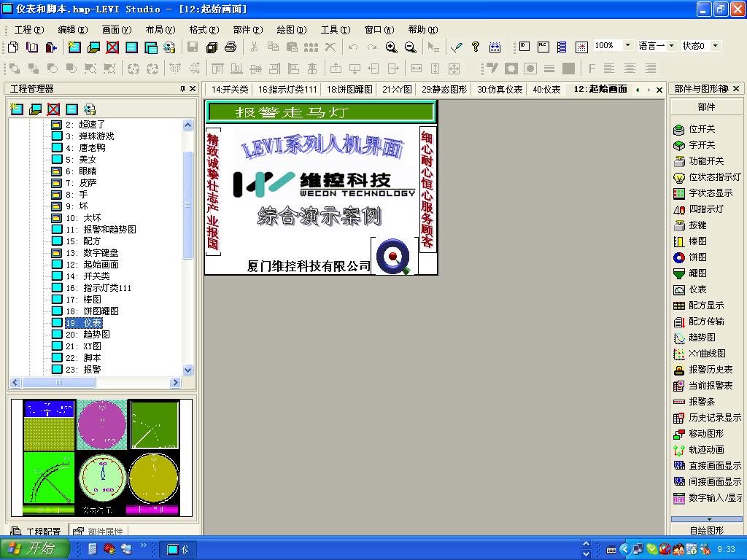Select the 轨迹动画 track animation component

click(x=698, y=450)
